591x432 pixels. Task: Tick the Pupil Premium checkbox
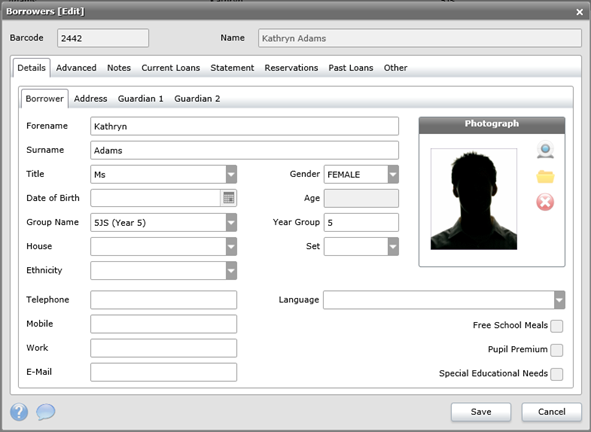tap(557, 350)
